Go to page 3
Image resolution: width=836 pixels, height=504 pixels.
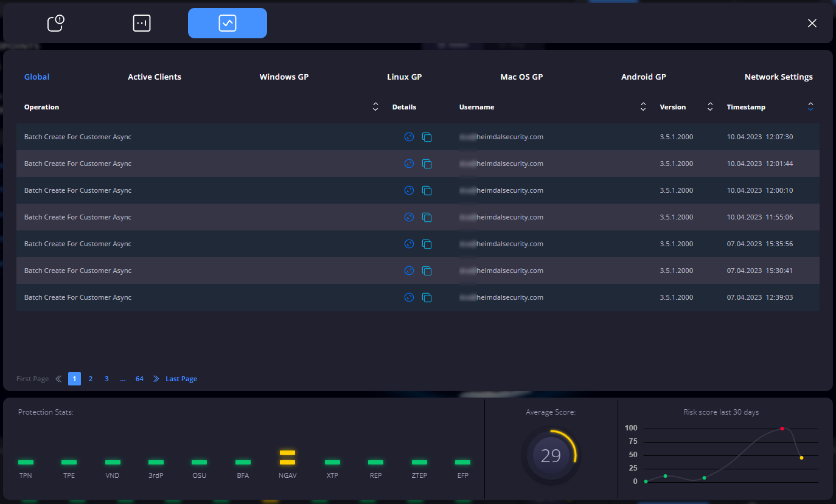[x=106, y=379]
